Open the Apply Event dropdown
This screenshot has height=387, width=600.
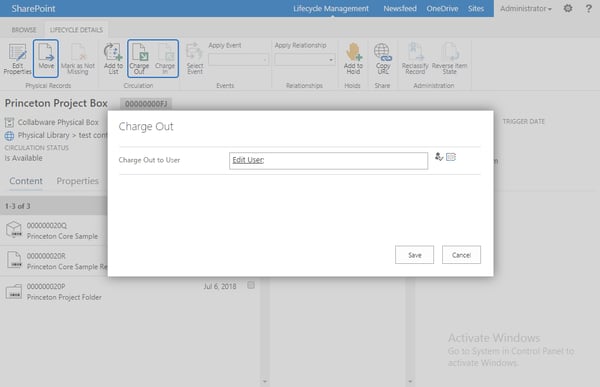238,60
